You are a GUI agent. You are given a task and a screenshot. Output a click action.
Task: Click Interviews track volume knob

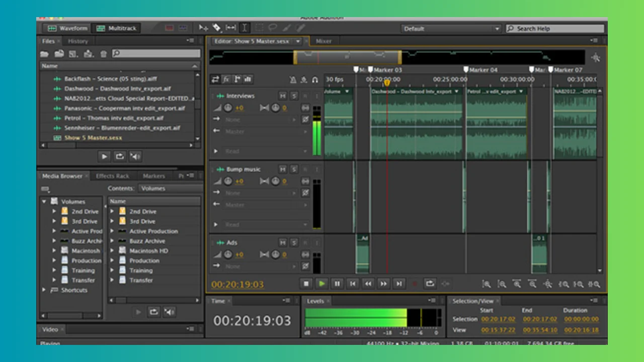pos(228,108)
